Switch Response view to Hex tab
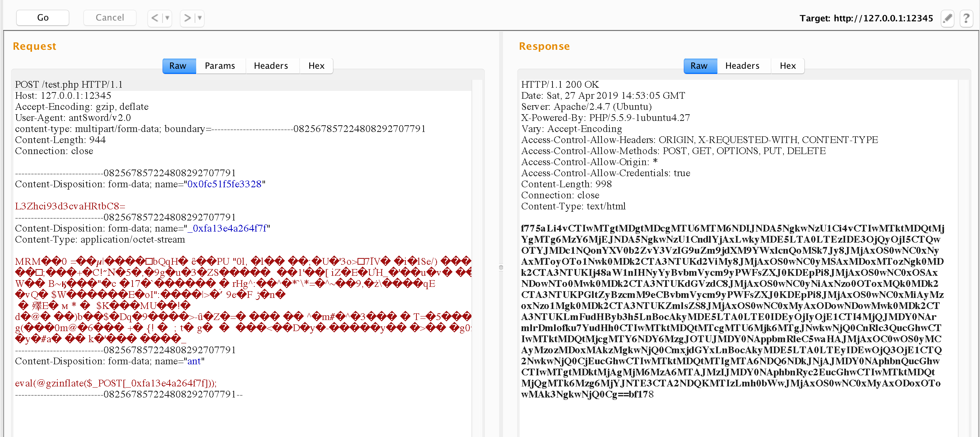Image resolution: width=980 pixels, height=437 pixels. (x=787, y=66)
